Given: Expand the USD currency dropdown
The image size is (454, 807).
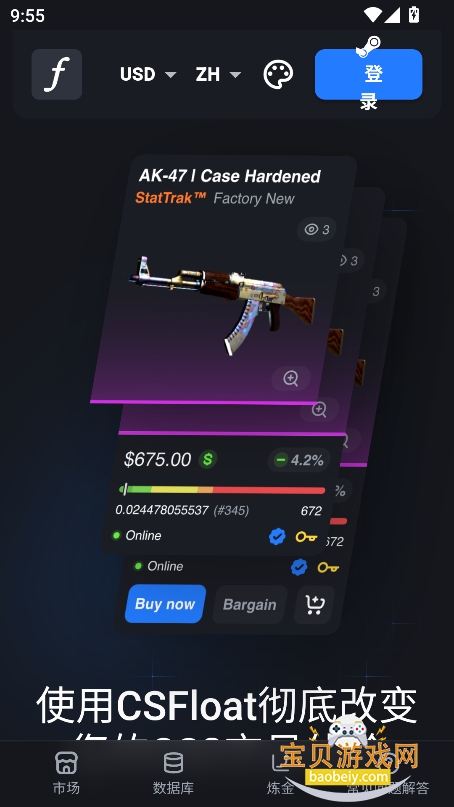Looking at the screenshot, I should [148, 75].
